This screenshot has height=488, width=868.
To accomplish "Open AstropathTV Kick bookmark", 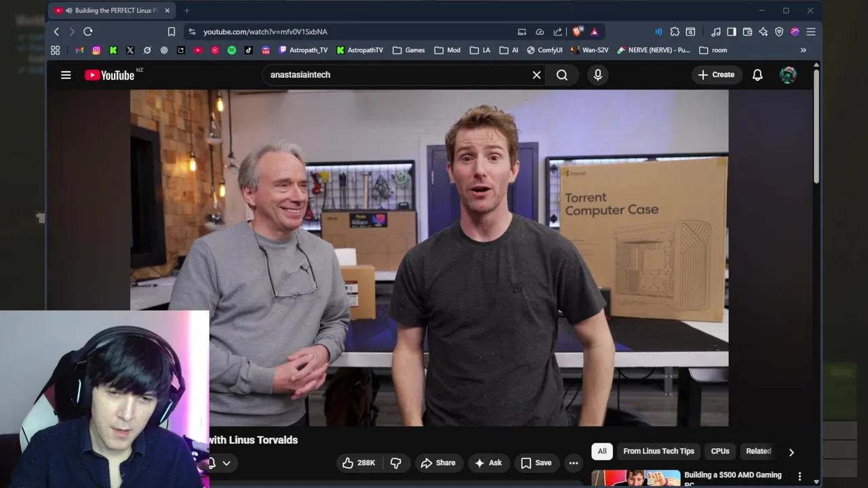I will click(x=359, y=50).
